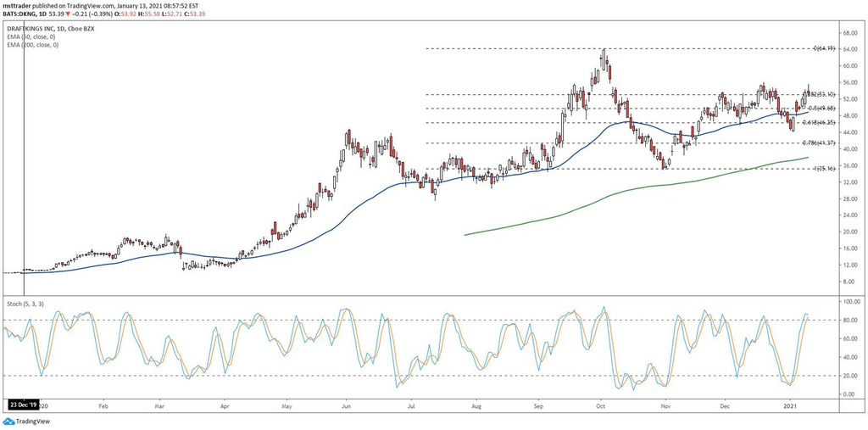Click the Oct month label on time axis
Screen dimensions: 868x430
point(602,405)
